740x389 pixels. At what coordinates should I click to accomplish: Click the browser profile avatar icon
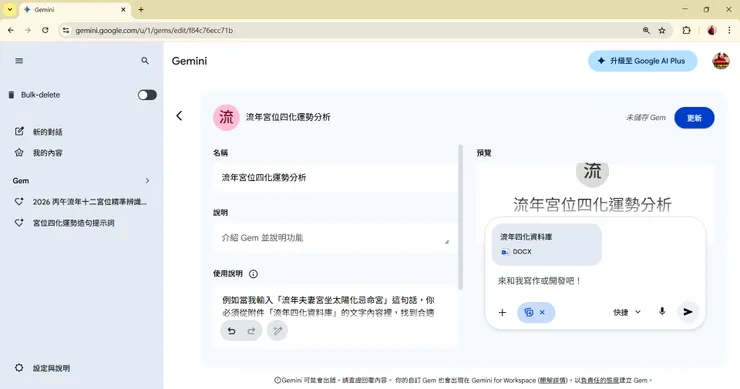(712, 30)
